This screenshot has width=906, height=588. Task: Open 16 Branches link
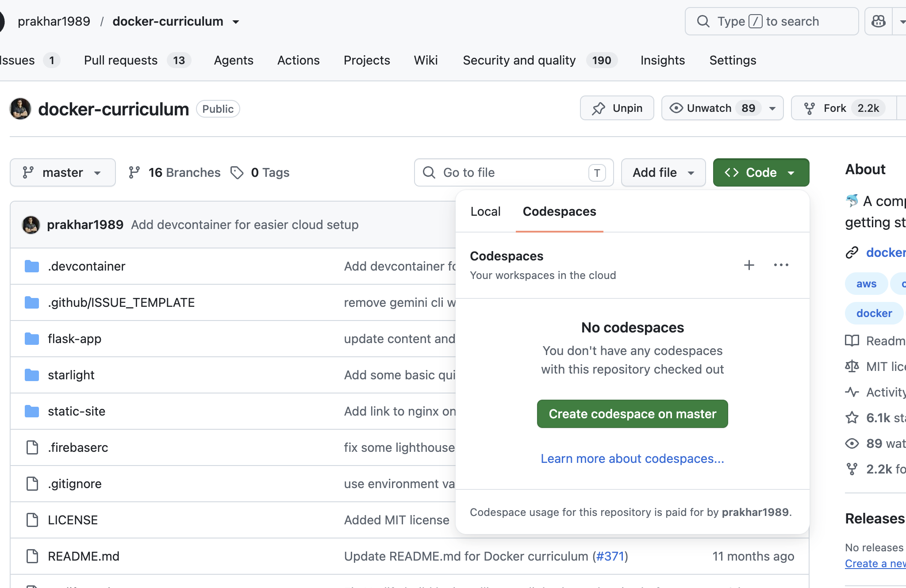[174, 172]
